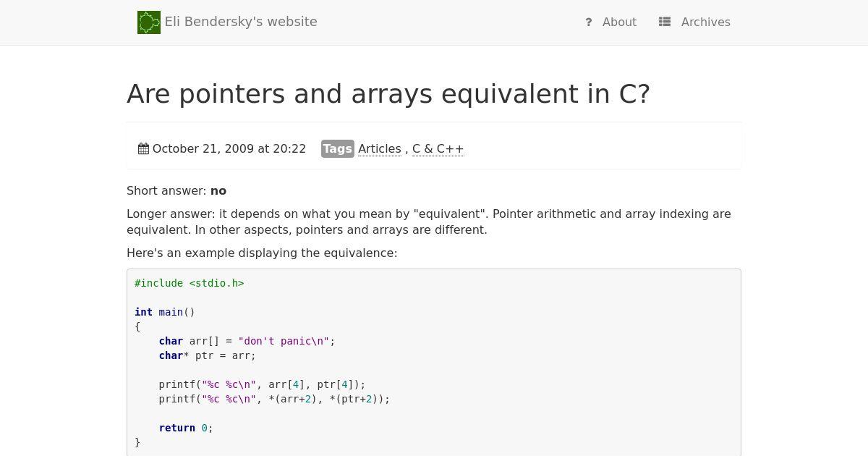Click the question mark icon beside About
The height and width of the screenshot is (456, 868).
[589, 22]
